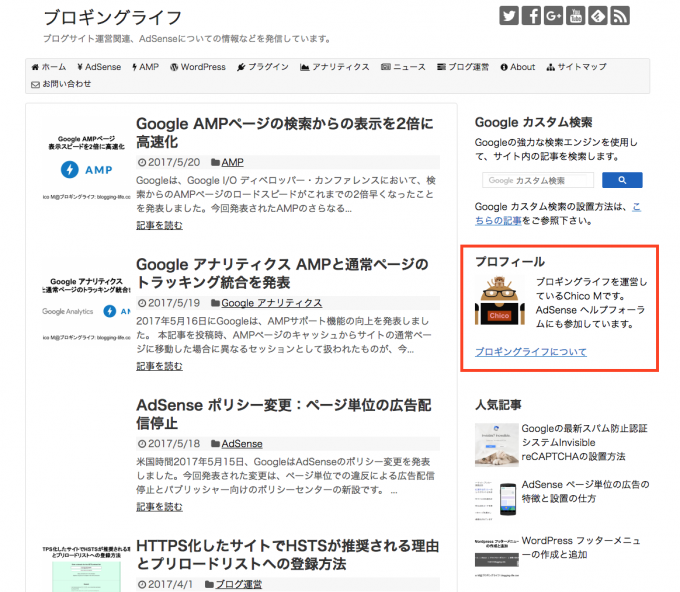Click ブロギングライフについて profile link
The width and height of the screenshot is (680, 592).
(531, 352)
